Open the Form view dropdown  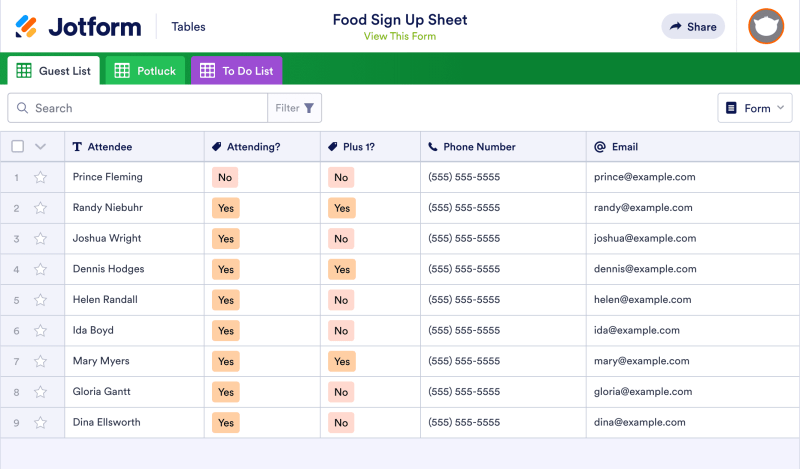click(755, 108)
